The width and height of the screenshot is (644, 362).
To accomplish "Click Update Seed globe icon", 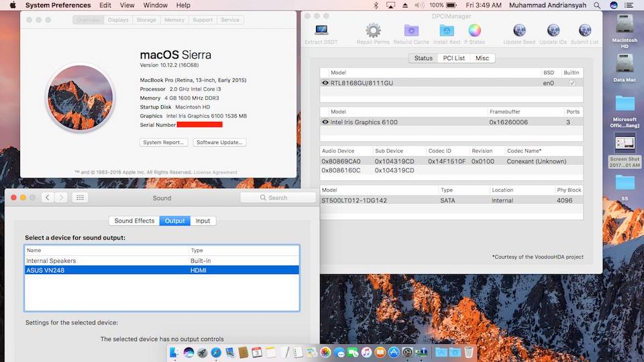I will click(519, 30).
